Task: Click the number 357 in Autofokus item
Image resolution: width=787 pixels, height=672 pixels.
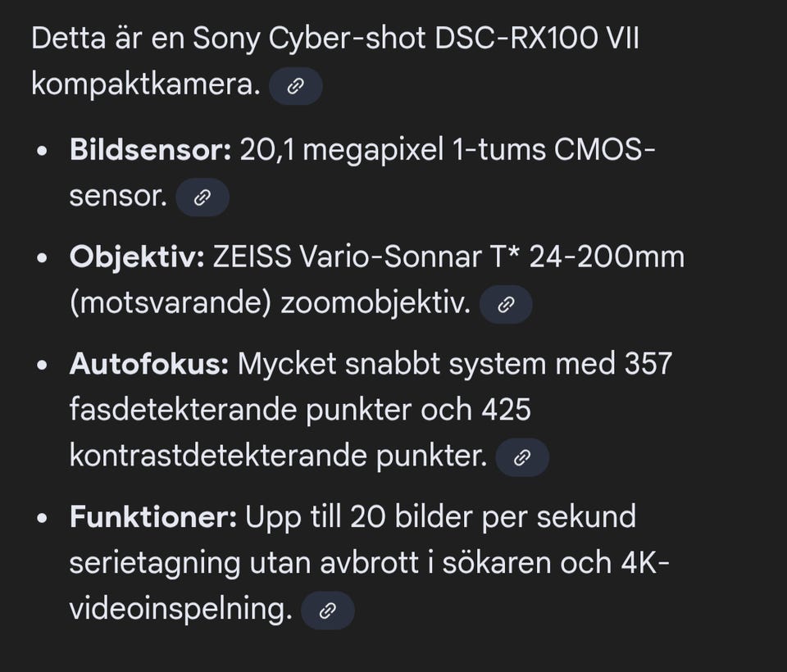Action: coord(648,364)
